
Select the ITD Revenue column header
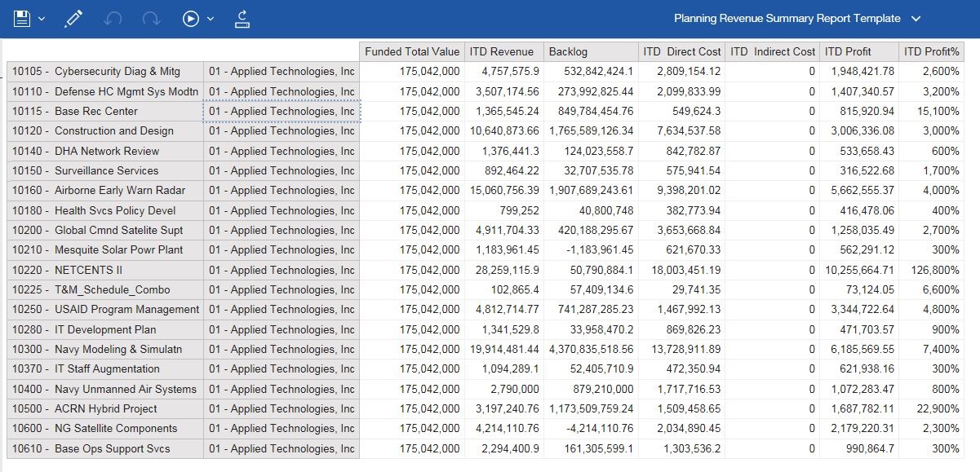(x=502, y=51)
